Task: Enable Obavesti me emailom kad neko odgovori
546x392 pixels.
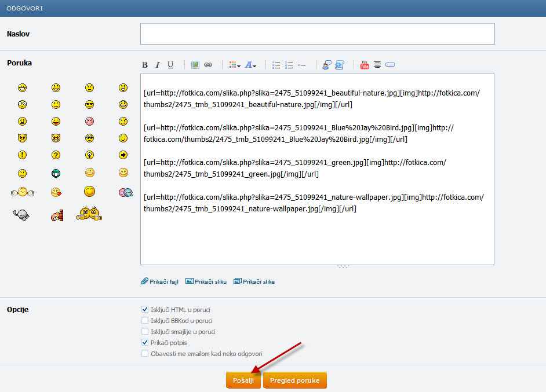Action: click(x=145, y=353)
